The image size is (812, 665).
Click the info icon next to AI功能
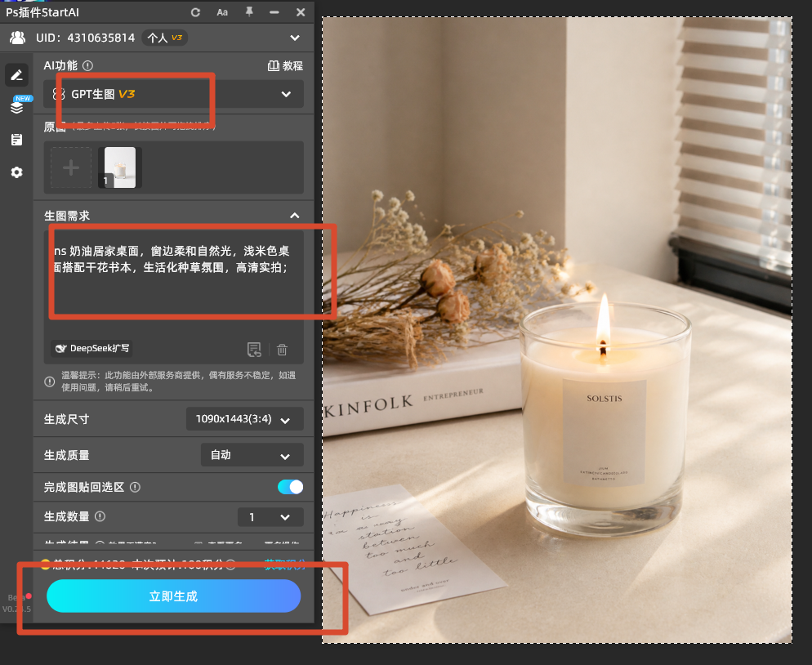pos(88,66)
